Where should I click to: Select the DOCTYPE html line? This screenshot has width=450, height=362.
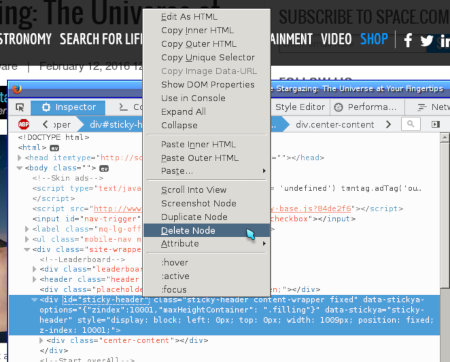pos(53,137)
